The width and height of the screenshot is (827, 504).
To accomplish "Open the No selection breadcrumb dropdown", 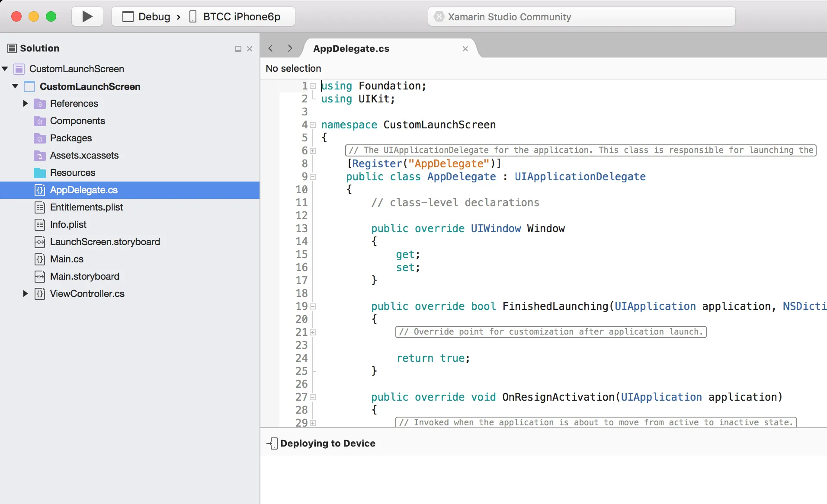I will click(293, 68).
